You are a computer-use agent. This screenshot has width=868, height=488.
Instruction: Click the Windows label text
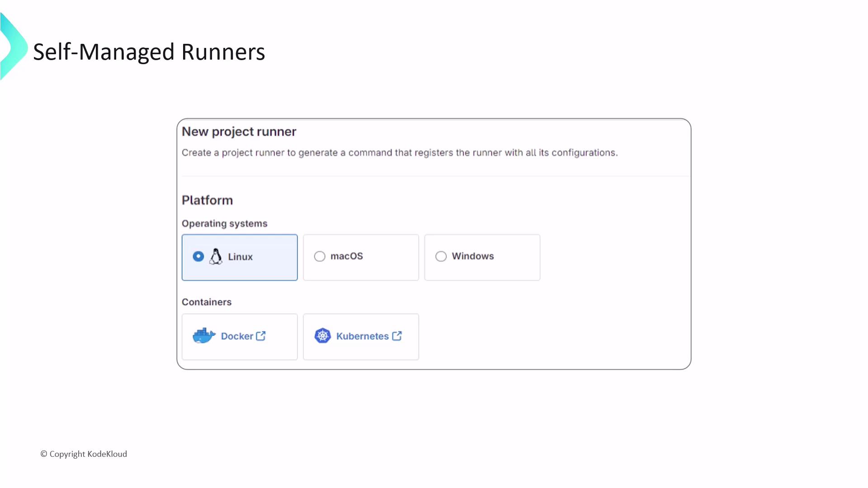point(472,256)
